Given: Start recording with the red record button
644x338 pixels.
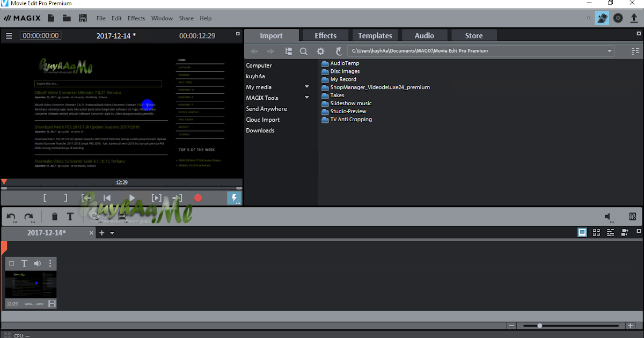Looking at the screenshot, I should pos(198,198).
